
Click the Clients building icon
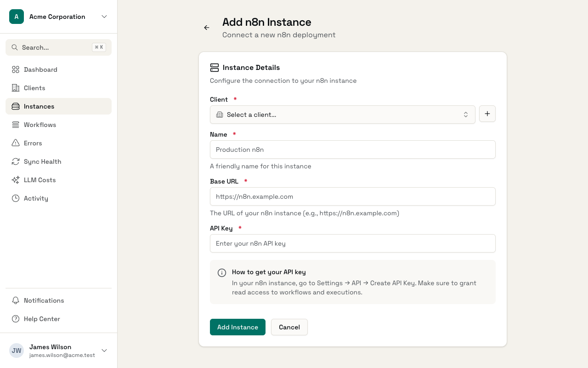(x=15, y=88)
